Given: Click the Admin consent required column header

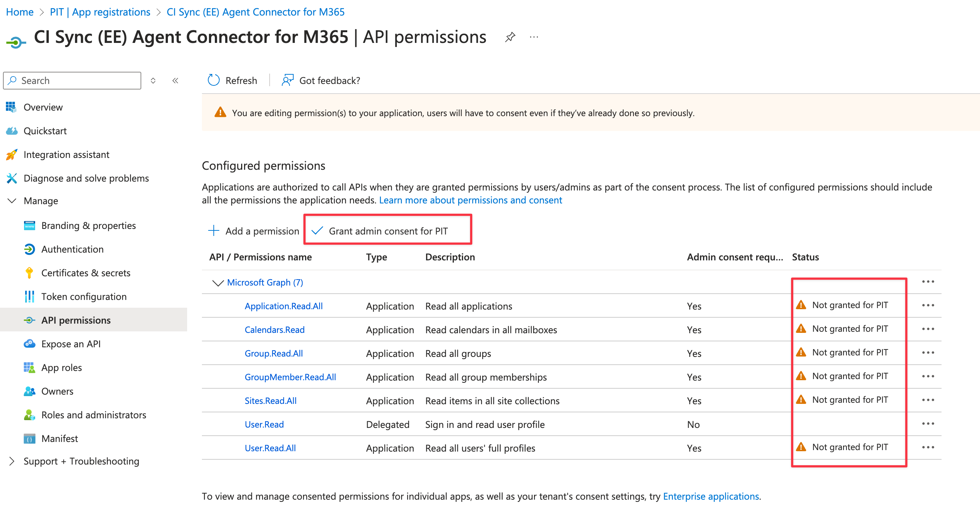Looking at the screenshot, I should (x=735, y=257).
